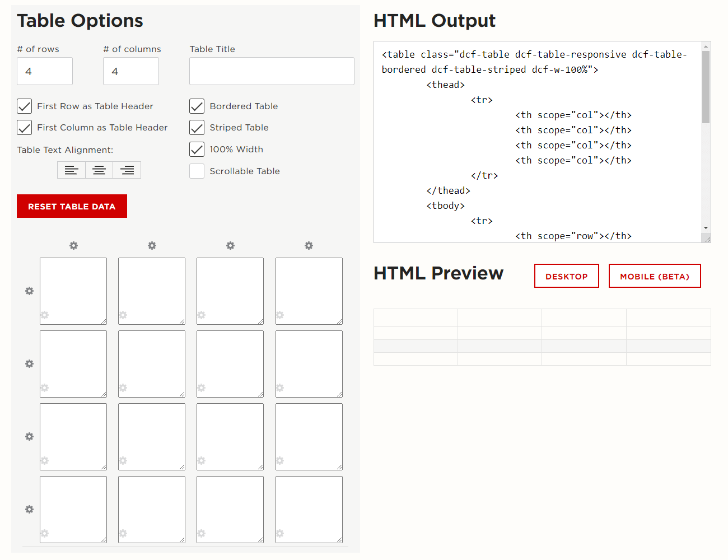
Task: Click the HTML Output scrollbar up arrow
Action: coord(706,46)
